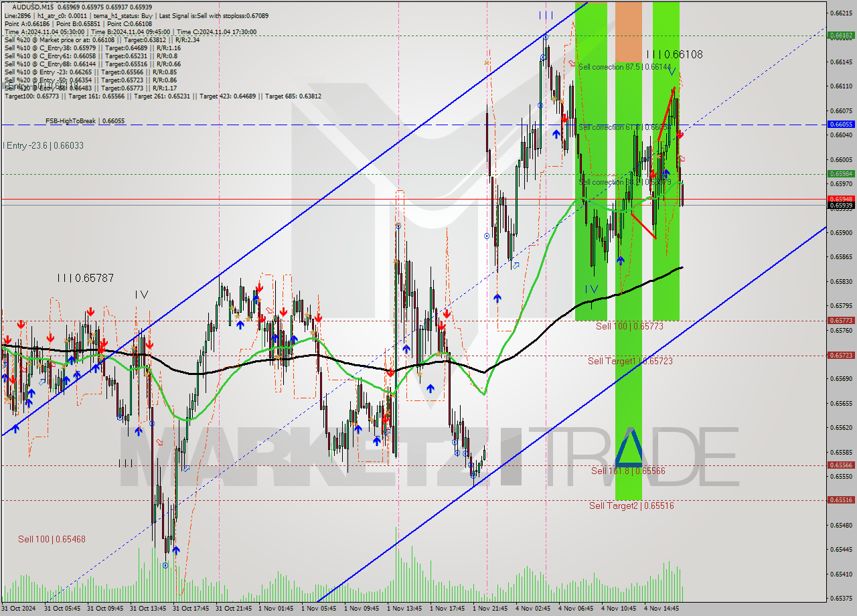Click the red 0.65566 price tag
Image resolution: width=857 pixels, height=616 pixels.
[x=841, y=465]
